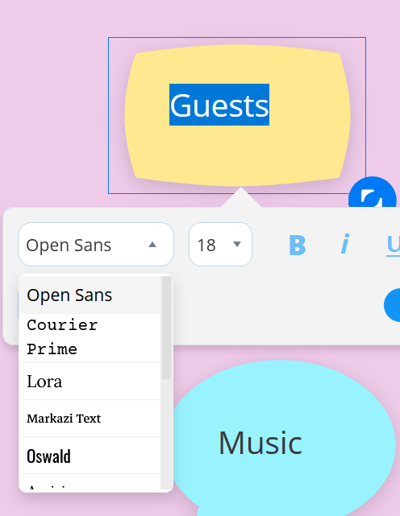Click the blue round button in the toolbar
This screenshot has width=400, height=516.
pos(392,305)
